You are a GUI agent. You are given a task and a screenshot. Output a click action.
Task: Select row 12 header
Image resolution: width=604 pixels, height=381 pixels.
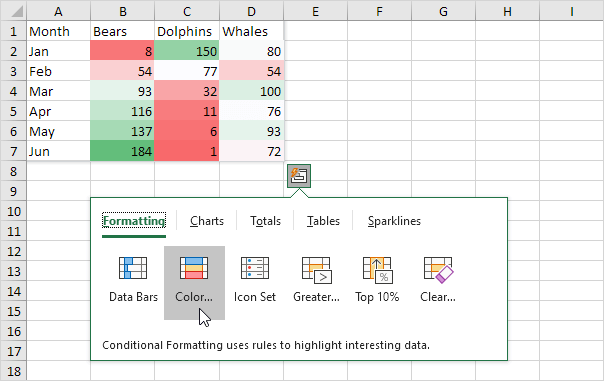[13, 252]
